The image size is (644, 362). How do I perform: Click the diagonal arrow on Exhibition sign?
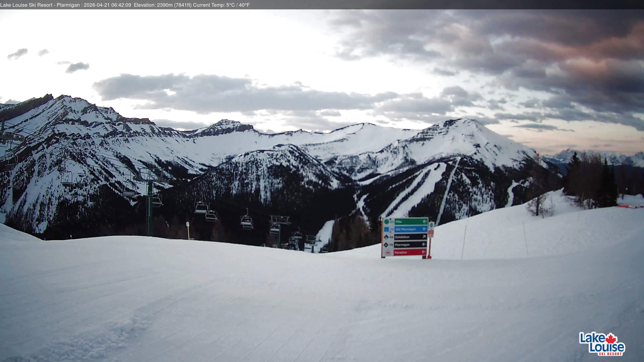[424, 237]
